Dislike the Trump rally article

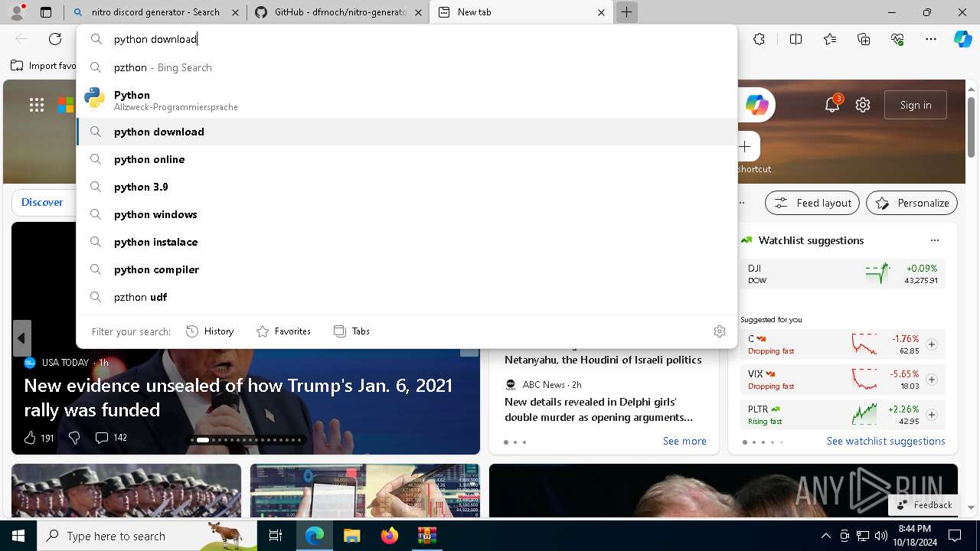(x=74, y=438)
